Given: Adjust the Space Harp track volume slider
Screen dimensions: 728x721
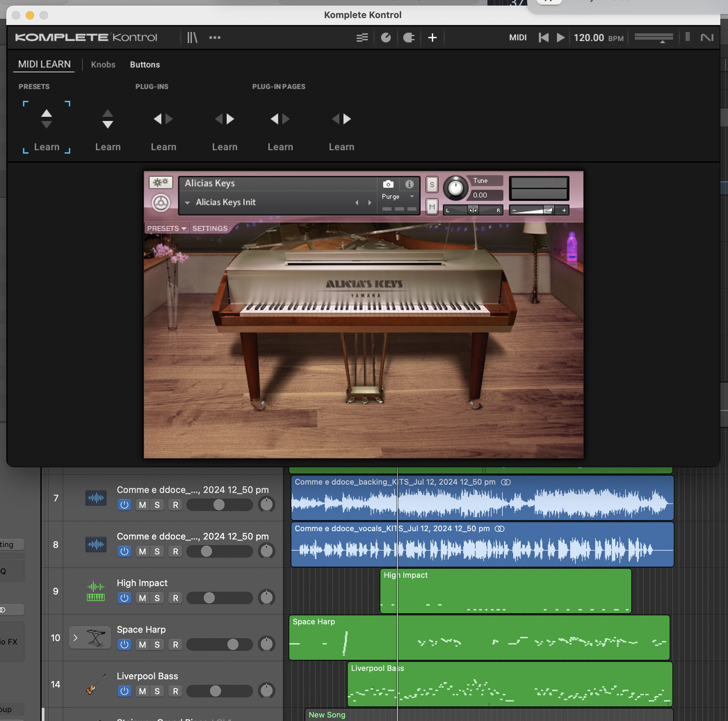Looking at the screenshot, I should click(x=220, y=645).
